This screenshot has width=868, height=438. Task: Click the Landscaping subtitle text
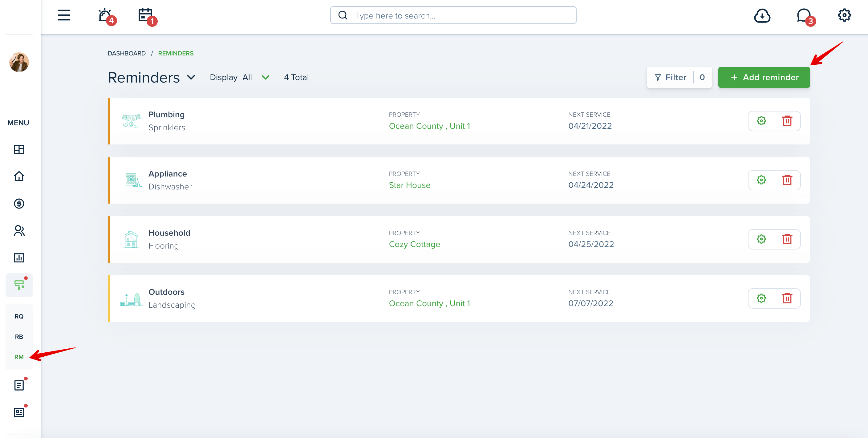click(172, 305)
